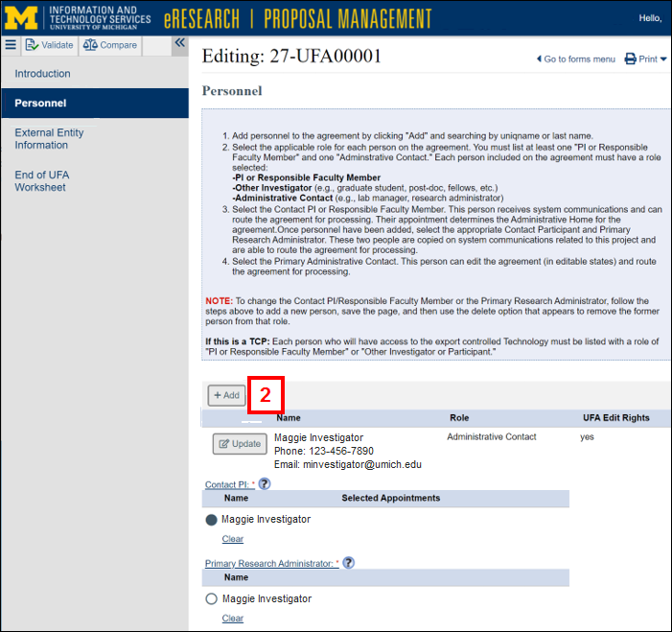Click Clear under Contact PI
Viewport: 672px width, 632px height.
tap(233, 539)
